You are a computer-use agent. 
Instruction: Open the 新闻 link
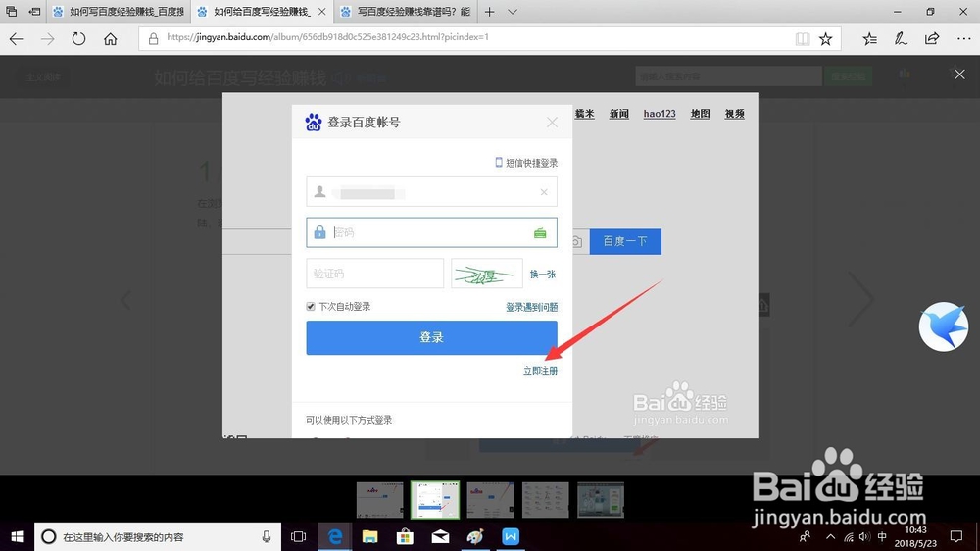619,114
